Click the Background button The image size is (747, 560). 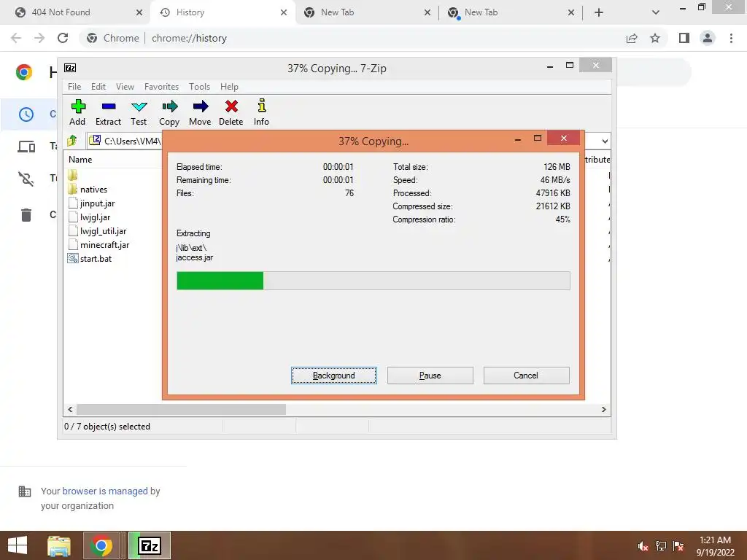point(334,376)
